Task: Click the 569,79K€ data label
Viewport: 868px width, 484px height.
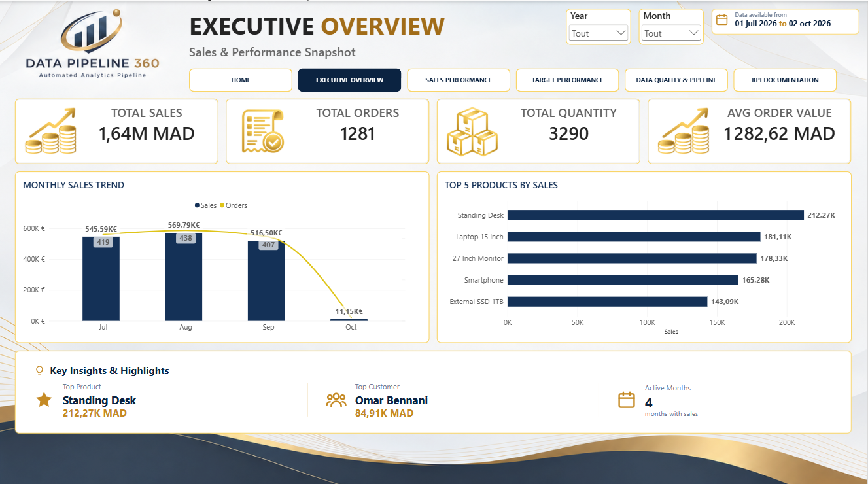Action: click(x=184, y=225)
